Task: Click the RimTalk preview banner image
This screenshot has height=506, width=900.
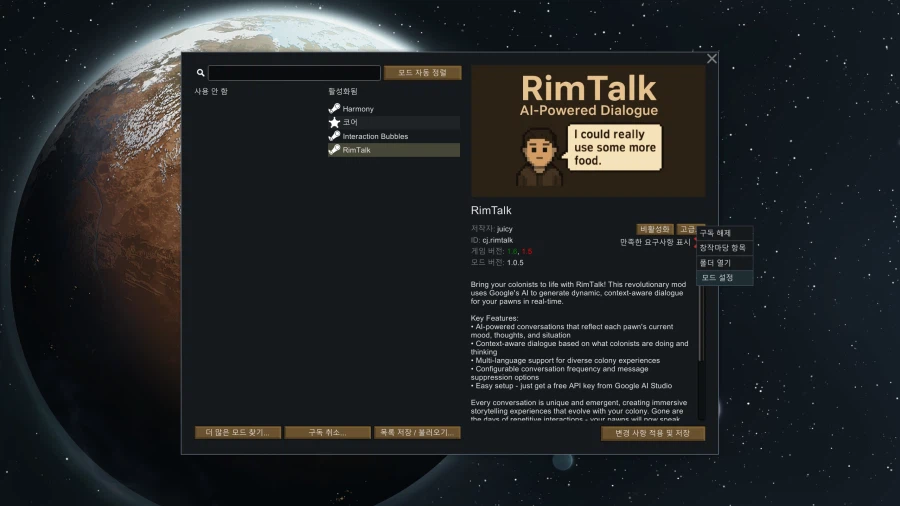Action: (x=588, y=131)
